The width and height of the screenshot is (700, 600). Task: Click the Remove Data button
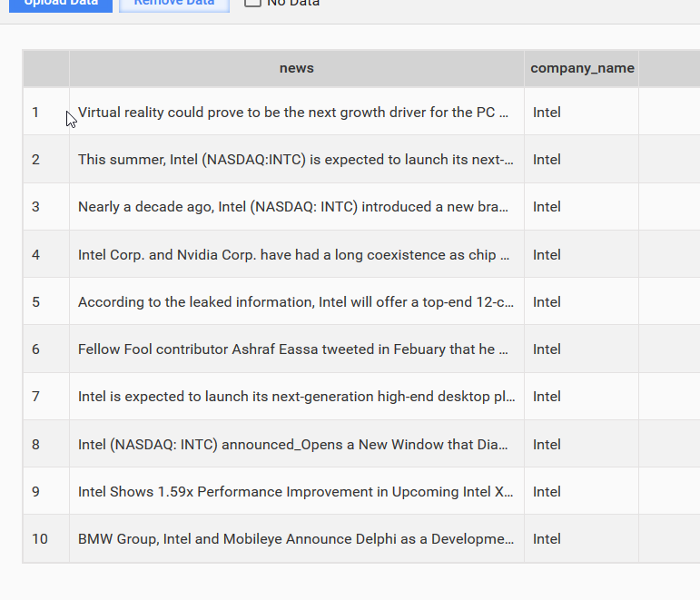click(174, 5)
